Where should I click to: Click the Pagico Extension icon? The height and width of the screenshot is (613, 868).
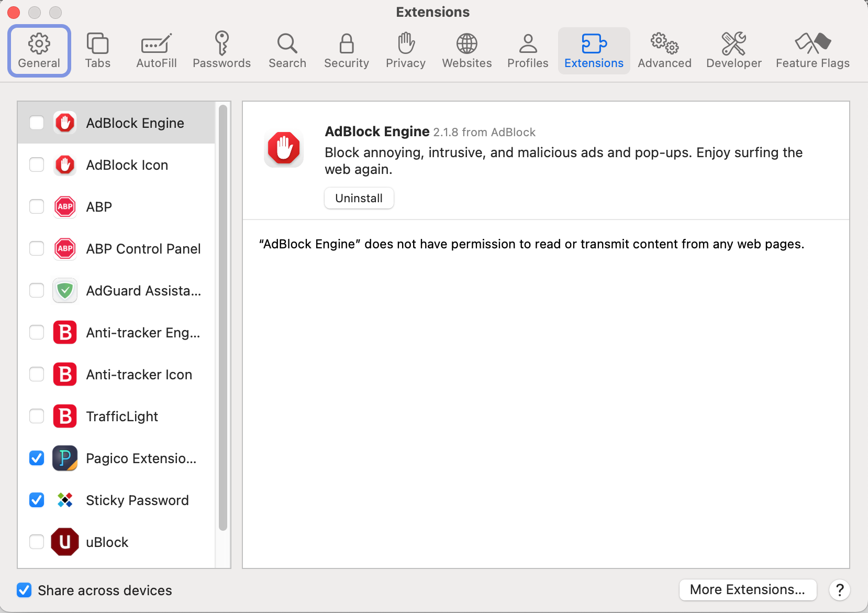(x=65, y=458)
